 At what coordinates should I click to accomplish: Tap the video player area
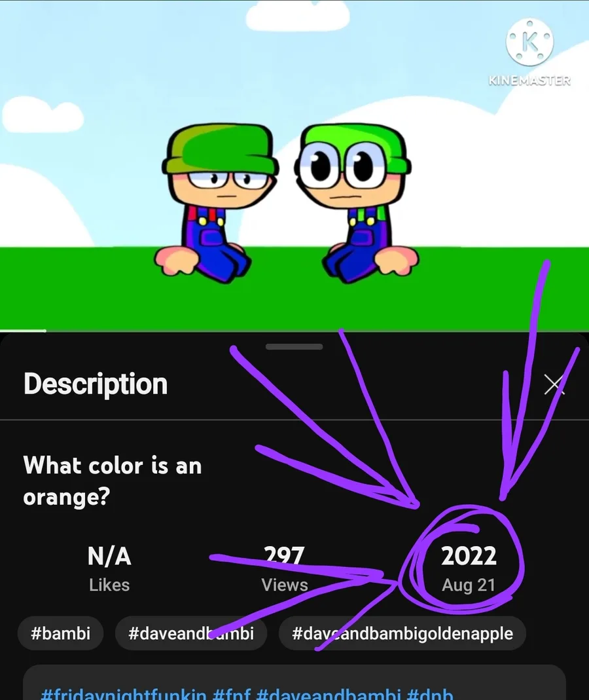294,165
